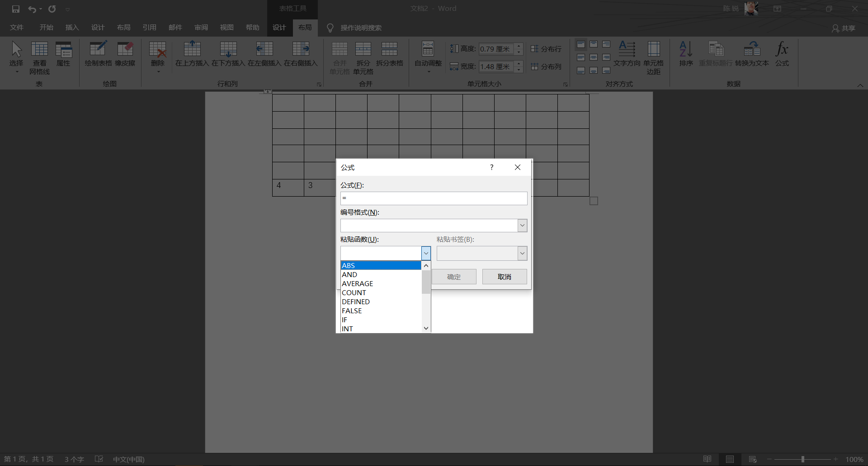Viewport: 868px width, 466px height.
Task: Select ABS from function list
Action: (x=381, y=265)
